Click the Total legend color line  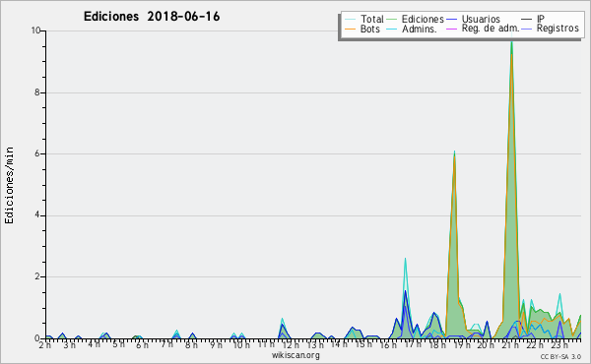pos(350,20)
